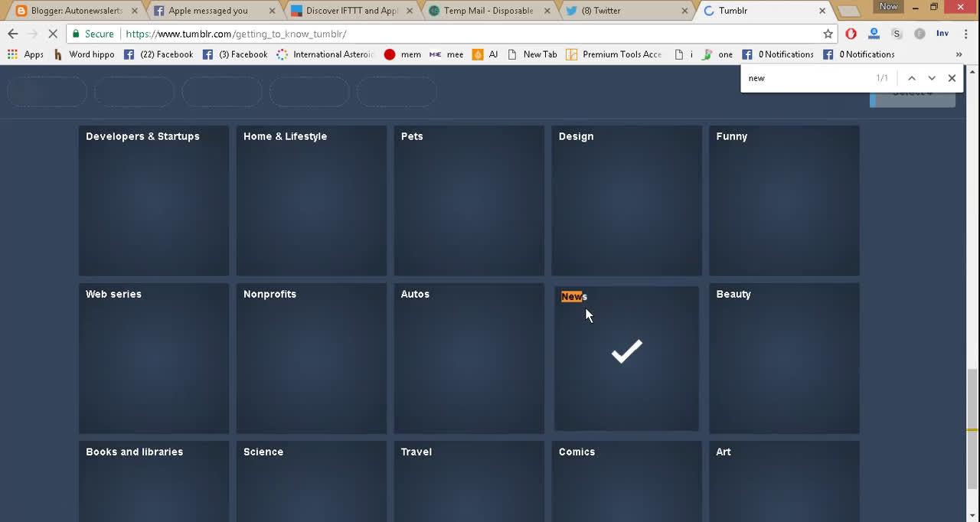This screenshot has height=522, width=980.
Task: Open the Word hippo bookmark
Action: [84, 54]
